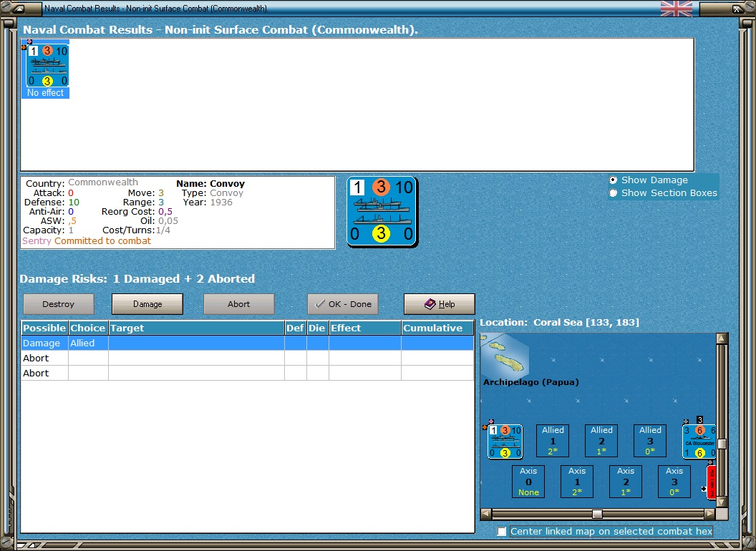Image resolution: width=756 pixels, height=551 pixels.
Task: Click the Target column header
Action: [x=197, y=328]
